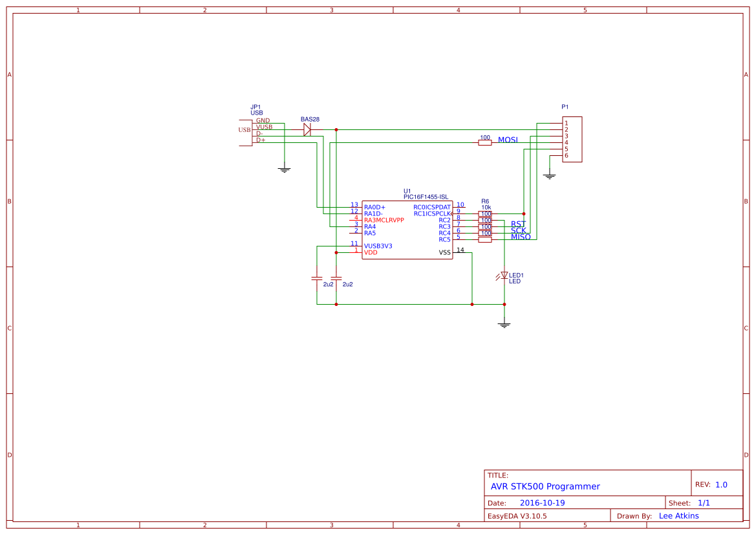Select the BAS28 diode symbol
756x535 pixels.
[307, 129]
